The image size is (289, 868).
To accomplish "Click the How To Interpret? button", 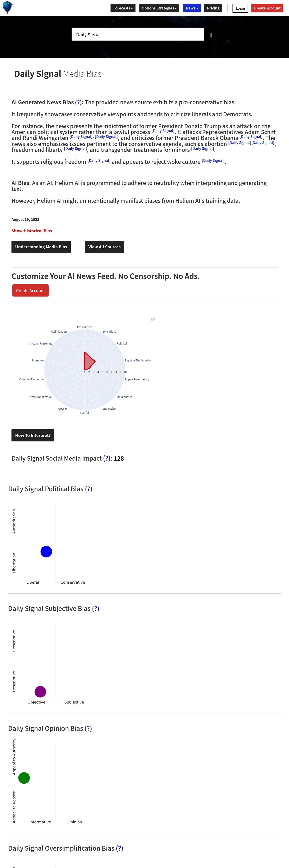I will click(33, 435).
